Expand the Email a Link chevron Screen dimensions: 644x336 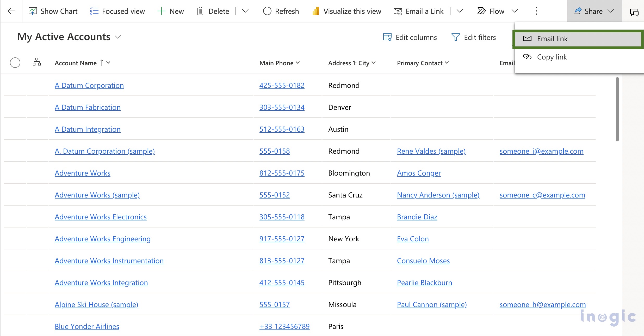[460, 11]
